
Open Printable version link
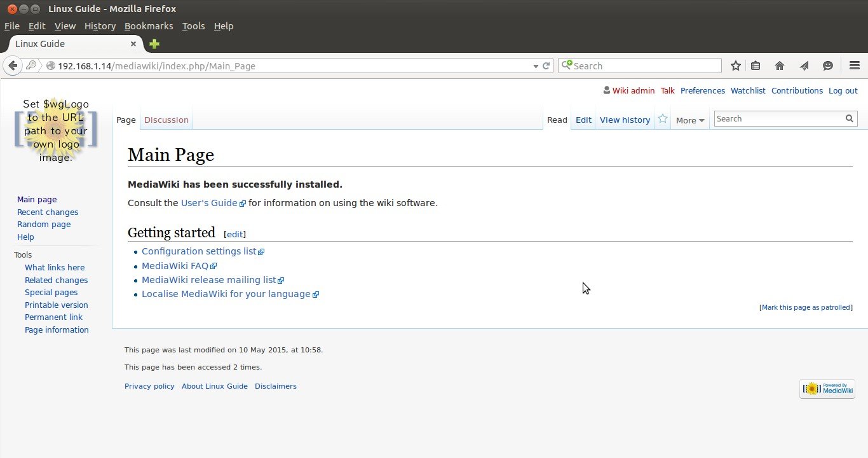(x=57, y=305)
